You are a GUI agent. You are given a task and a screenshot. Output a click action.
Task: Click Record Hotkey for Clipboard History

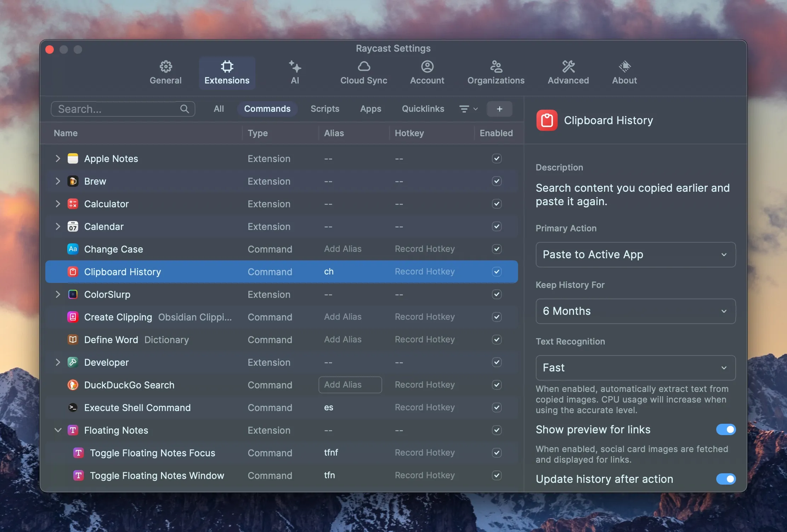pos(424,272)
